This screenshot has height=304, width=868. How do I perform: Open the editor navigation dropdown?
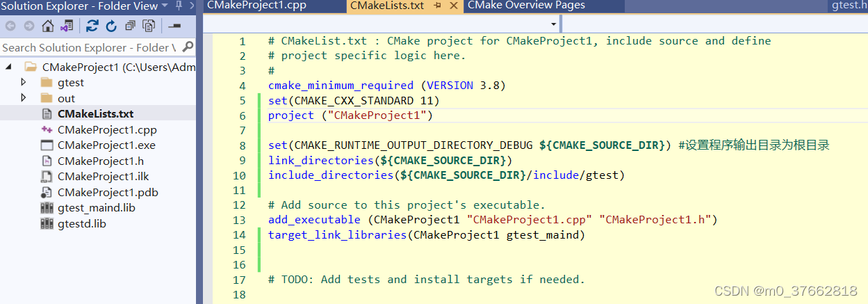(554, 24)
